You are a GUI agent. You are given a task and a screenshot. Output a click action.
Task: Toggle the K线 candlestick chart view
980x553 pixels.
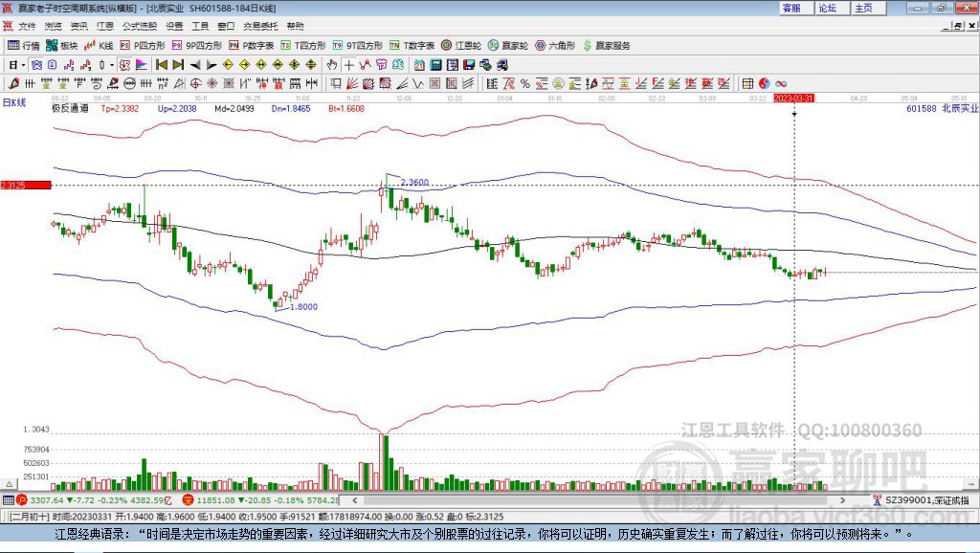click(x=100, y=45)
